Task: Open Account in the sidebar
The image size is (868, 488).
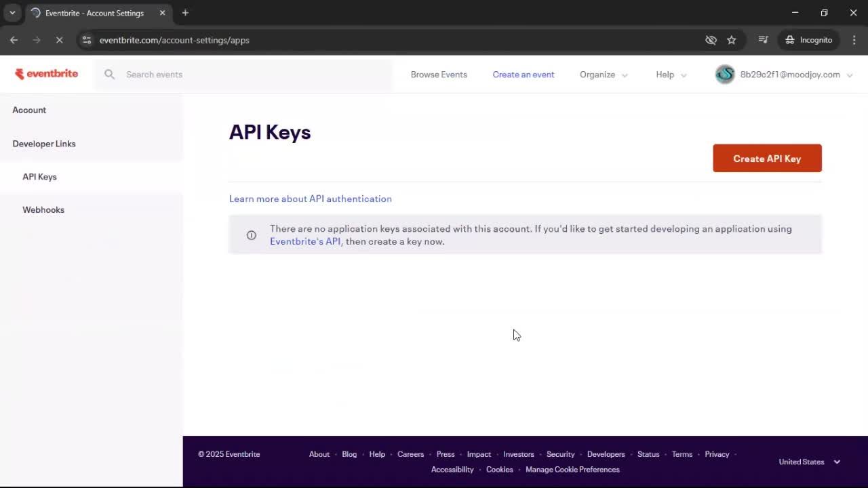Action: 29,110
